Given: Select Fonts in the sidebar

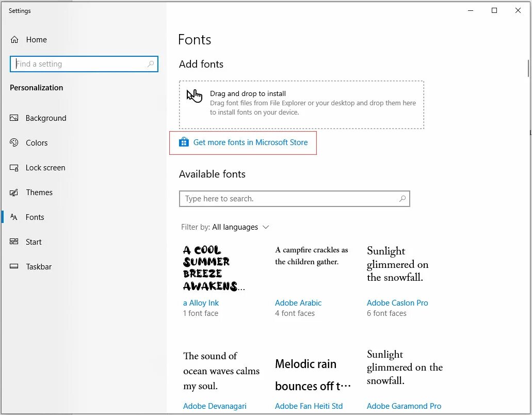Looking at the screenshot, I should pyautogui.click(x=35, y=217).
